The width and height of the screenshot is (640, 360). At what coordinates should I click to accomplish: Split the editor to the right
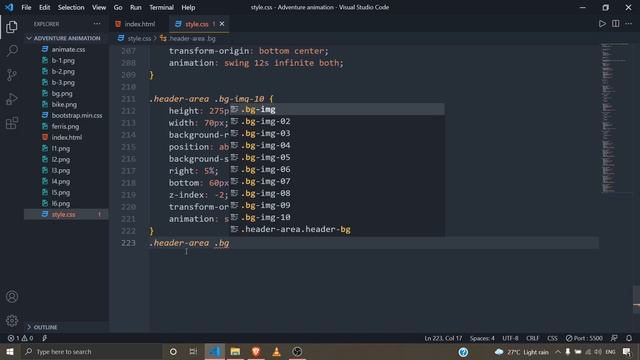(616, 24)
